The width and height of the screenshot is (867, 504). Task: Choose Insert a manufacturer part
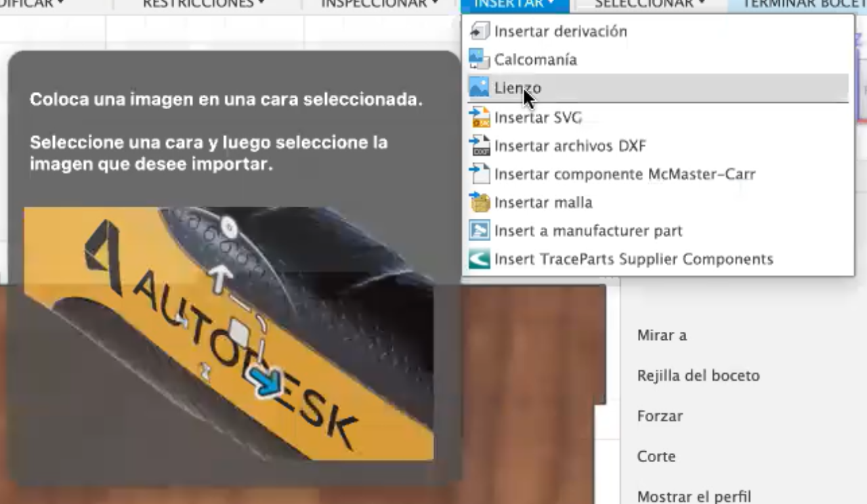[658, 231]
